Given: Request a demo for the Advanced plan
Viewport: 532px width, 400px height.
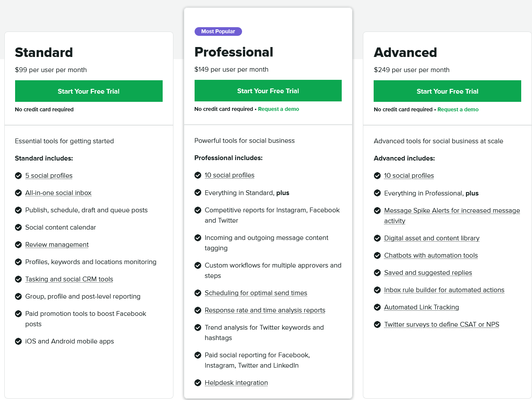Looking at the screenshot, I should (x=458, y=110).
